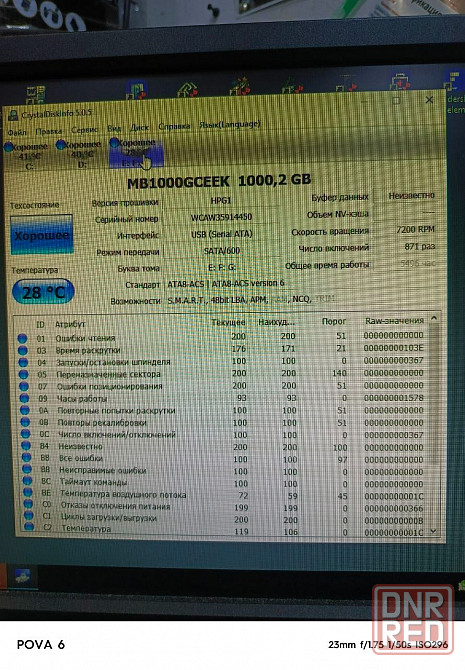This screenshot has height=670, width=465.
Task: Click the MB1000GCEEK 1000,2 GB model heading
Action: pos(219,181)
